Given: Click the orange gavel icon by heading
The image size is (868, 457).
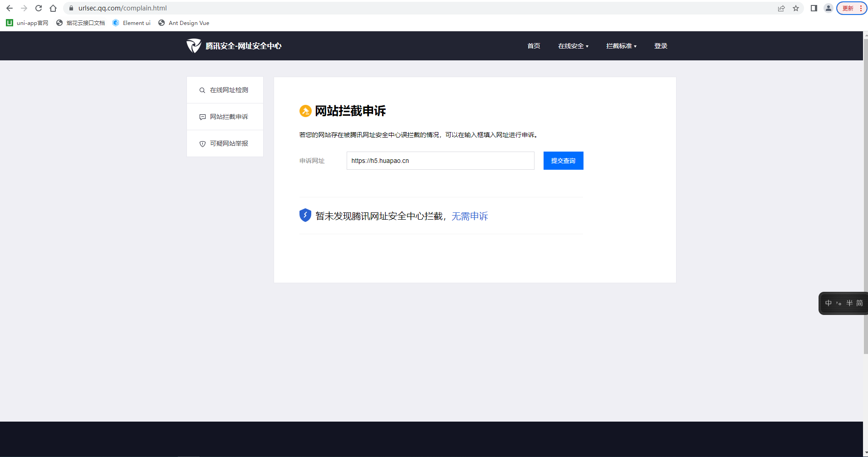Looking at the screenshot, I should click(x=305, y=111).
